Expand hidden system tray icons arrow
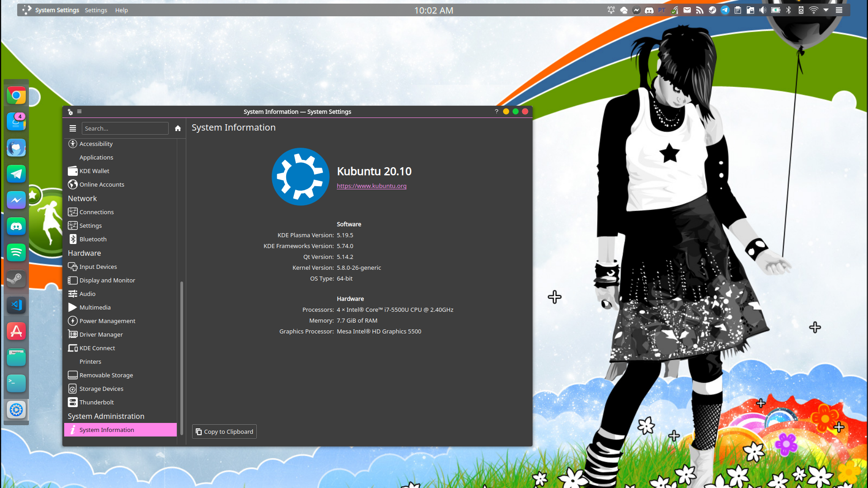 (x=826, y=10)
